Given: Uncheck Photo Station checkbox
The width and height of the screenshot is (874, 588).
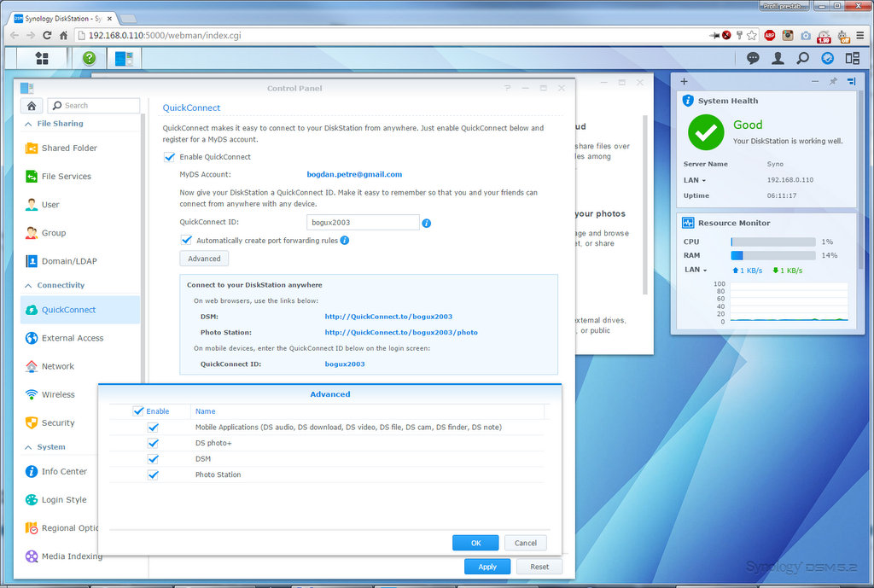Looking at the screenshot, I should coord(153,474).
